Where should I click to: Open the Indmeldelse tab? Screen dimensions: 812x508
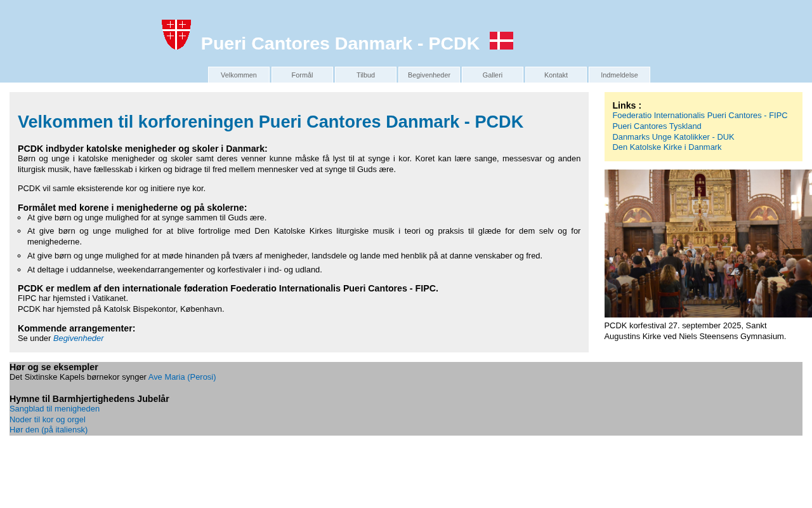pyautogui.click(x=619, y=75)
